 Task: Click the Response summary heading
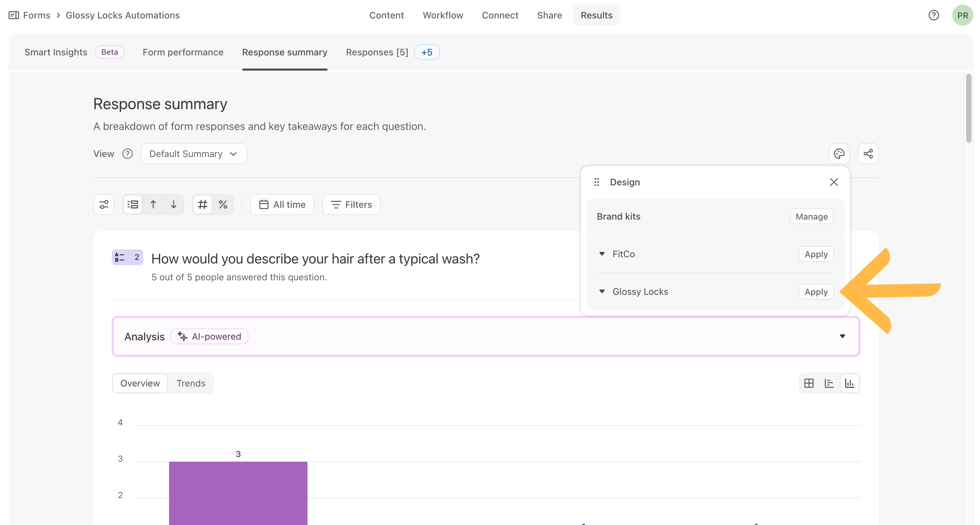160,104
